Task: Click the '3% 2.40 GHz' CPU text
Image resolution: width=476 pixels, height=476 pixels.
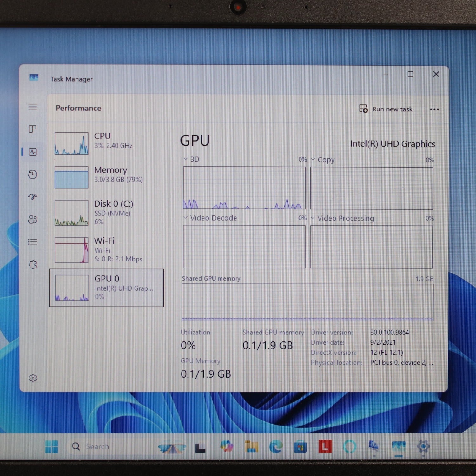Action: click(113, 146)
